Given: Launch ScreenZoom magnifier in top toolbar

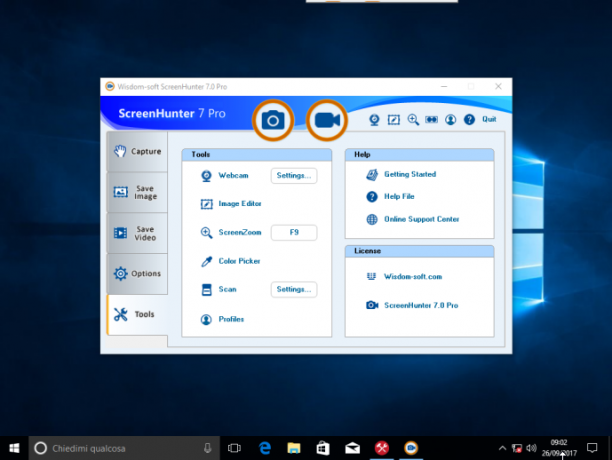Looking at the screenshot, I should pyautogui.click(x=413, y=119).
